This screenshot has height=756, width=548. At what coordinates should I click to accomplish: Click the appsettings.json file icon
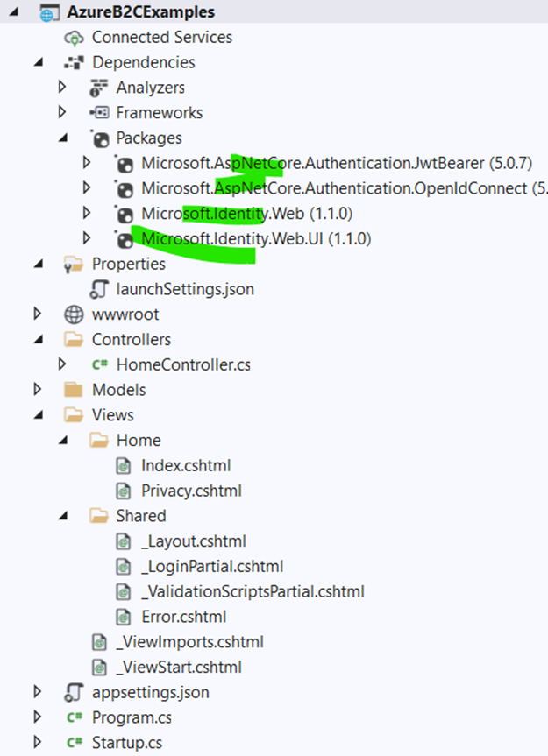pyautogui.click(x=74, y=693)
